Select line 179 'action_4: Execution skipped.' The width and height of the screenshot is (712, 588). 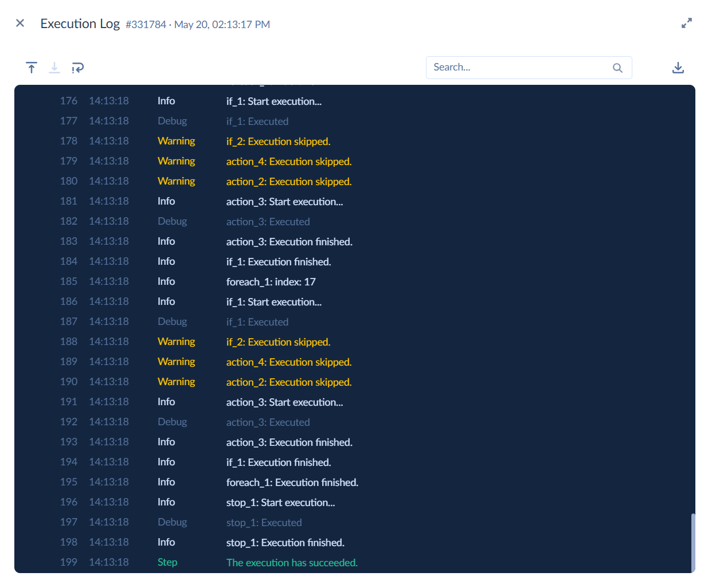coord(289,162)
